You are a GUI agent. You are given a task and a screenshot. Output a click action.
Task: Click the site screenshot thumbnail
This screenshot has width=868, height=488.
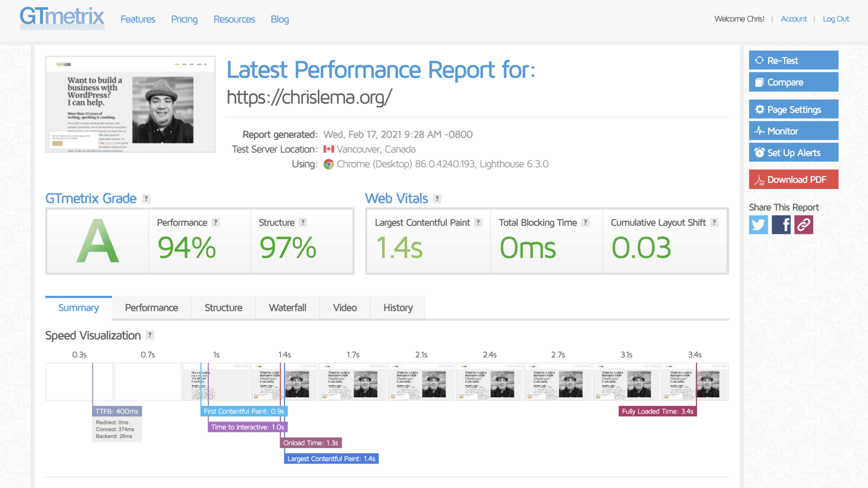130,104
